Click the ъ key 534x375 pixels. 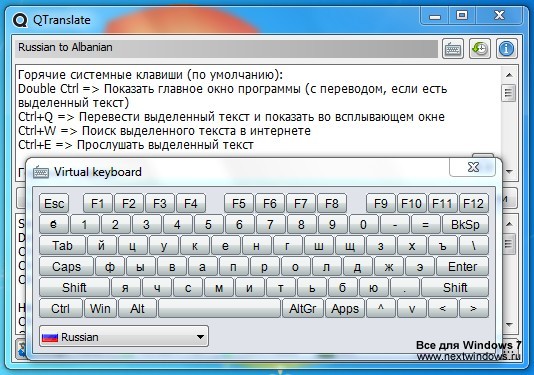coord(443,246)
